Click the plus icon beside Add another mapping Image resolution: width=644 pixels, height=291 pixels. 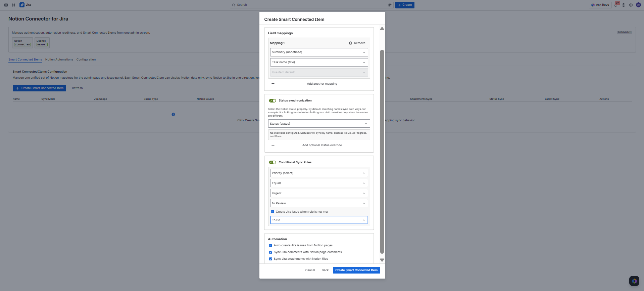click(273, 84)
